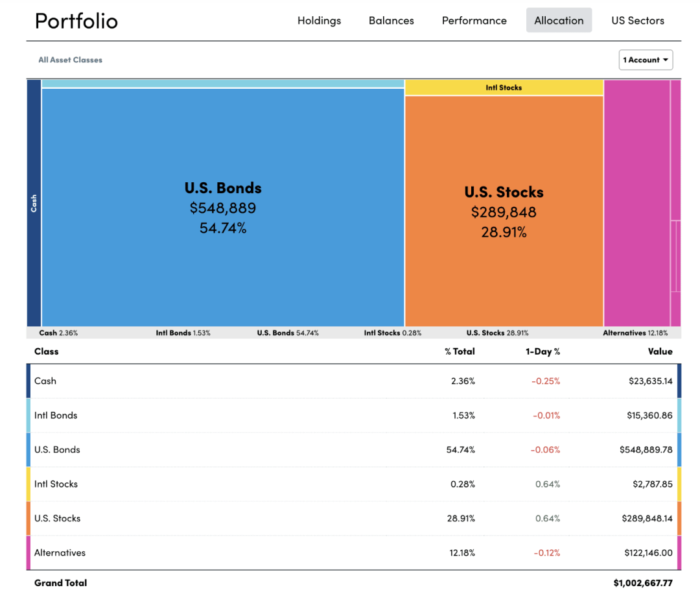Open the Alternatives table row
The image size is (700, 605).
point(354,552)
